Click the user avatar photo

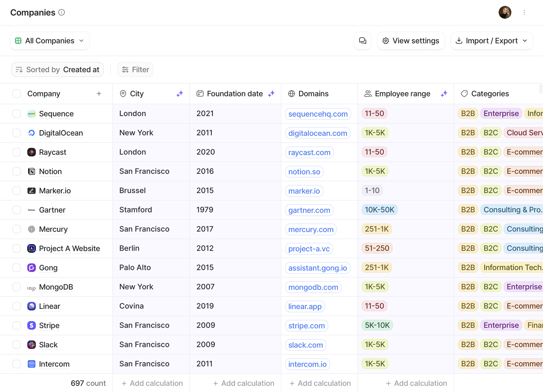pyautogui.click(x=505, y=12)
